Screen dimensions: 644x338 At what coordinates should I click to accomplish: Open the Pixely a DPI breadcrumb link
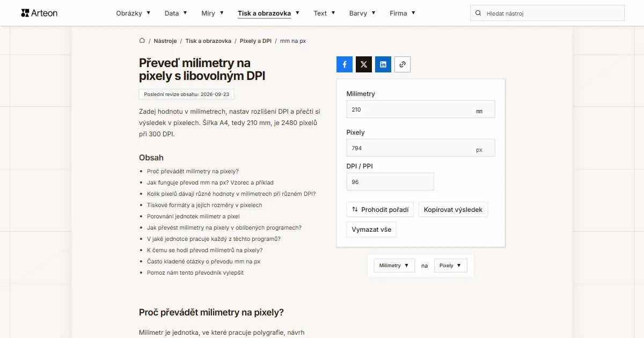pos(255,41)
